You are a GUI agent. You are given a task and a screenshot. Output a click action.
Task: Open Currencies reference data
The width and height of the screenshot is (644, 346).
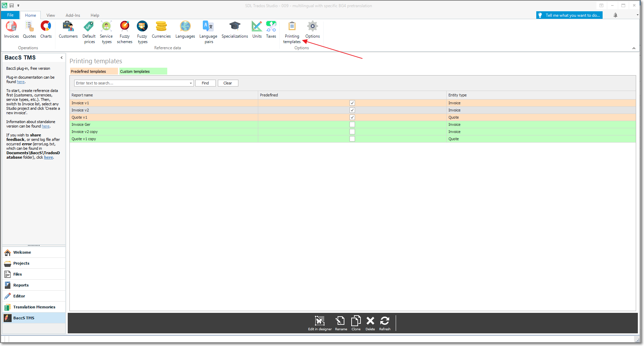(x=161, y=30)
